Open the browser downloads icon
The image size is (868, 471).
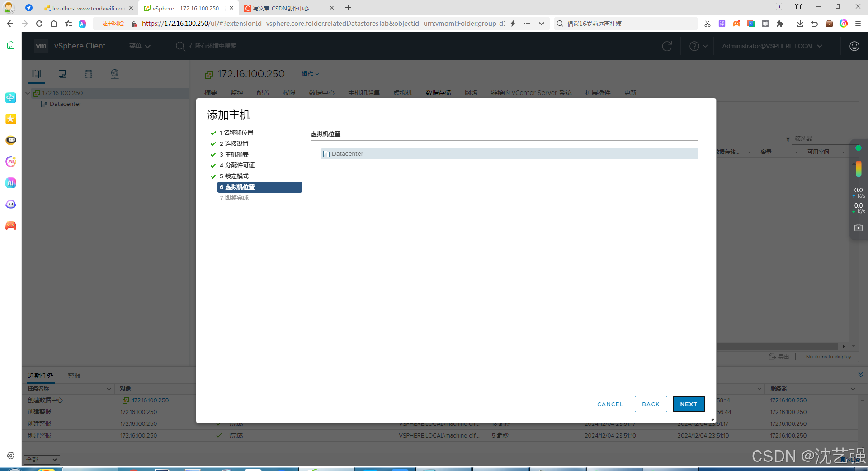click(x=800, y=24)
